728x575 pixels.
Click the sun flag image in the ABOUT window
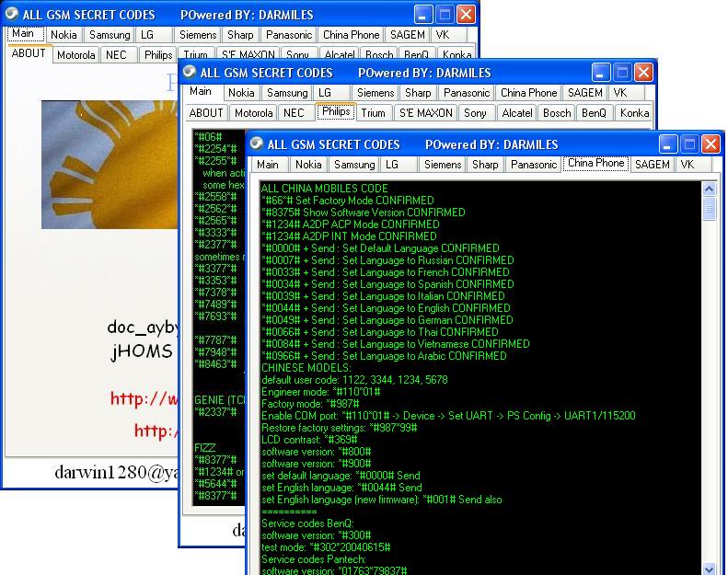click(x=110, y=165)
